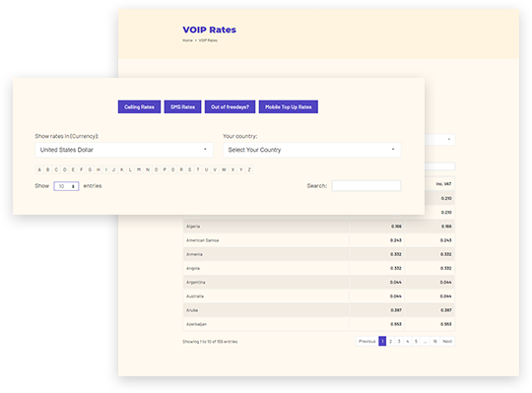Follow the Home breadcrumb link

tap(187, 40)
